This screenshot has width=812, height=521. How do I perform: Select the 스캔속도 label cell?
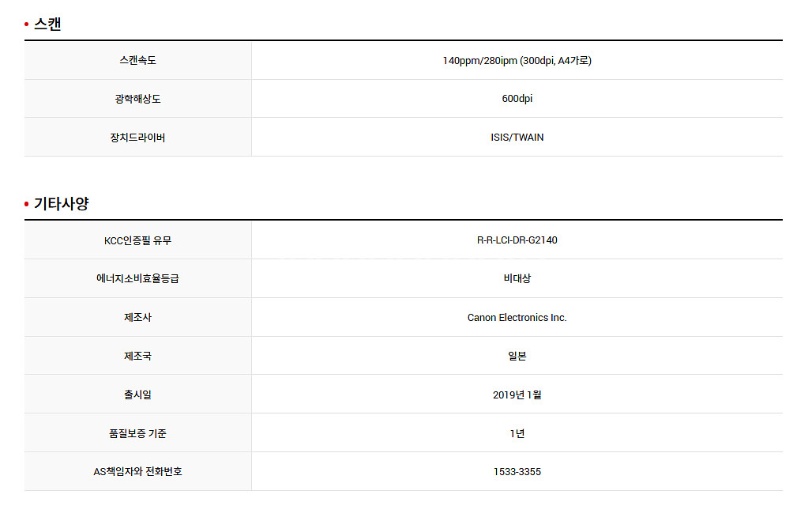[x=137, y=61]
